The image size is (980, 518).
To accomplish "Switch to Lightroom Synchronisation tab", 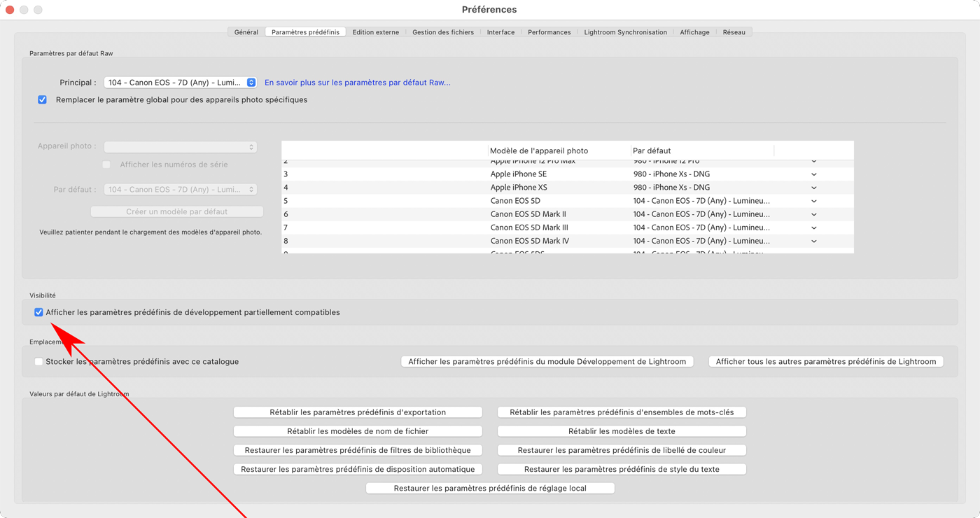I will (x=625, y=32).
